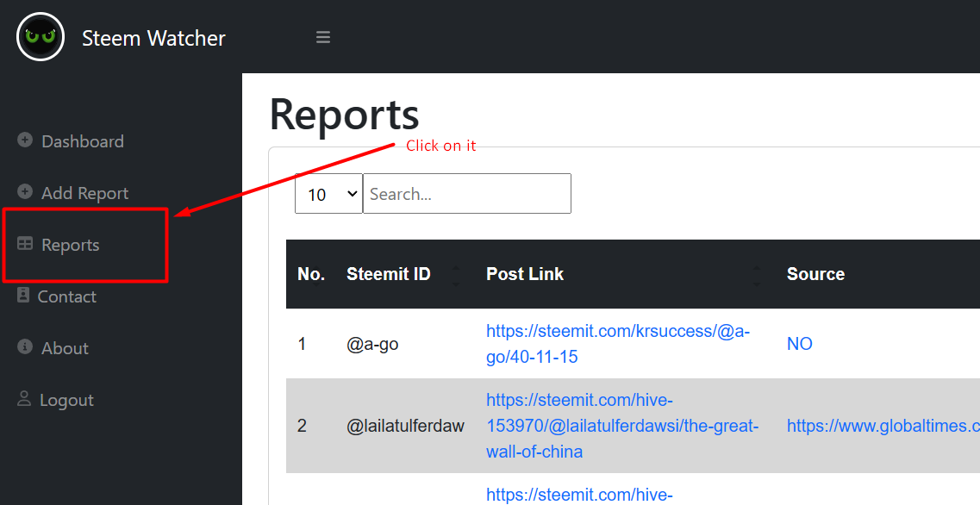Open the globaltimes source link

(x=883, y=426)
